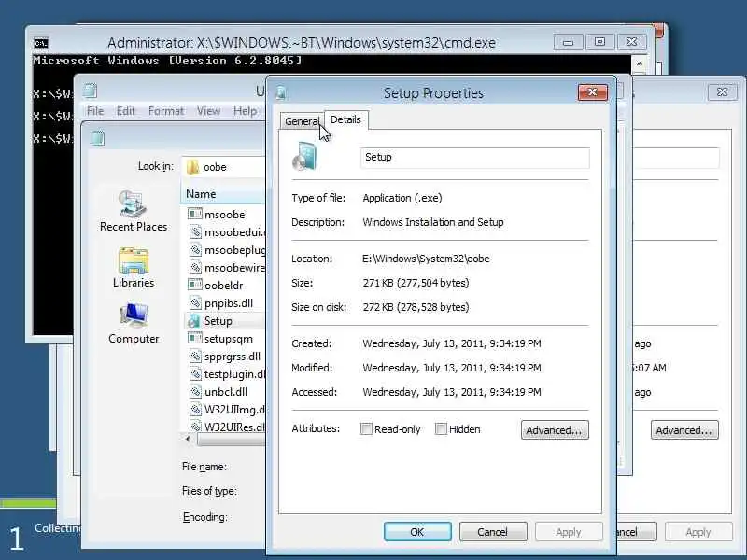Close the Setup Properties dialog
This screenshot has width=747, height=560.
pos(593,92)
